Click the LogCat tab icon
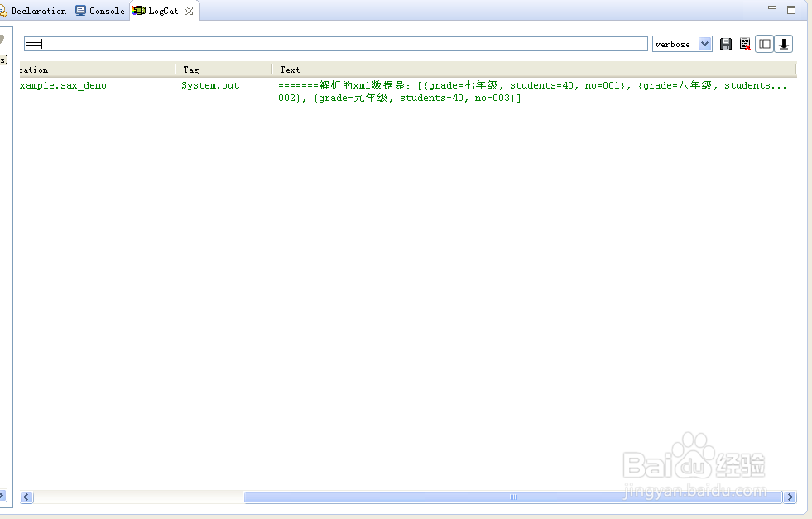812x519 pixels. tap(139, 11)
